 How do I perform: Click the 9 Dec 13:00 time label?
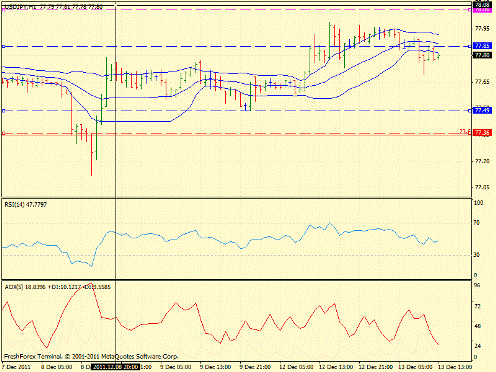click(x=215, y=367)
